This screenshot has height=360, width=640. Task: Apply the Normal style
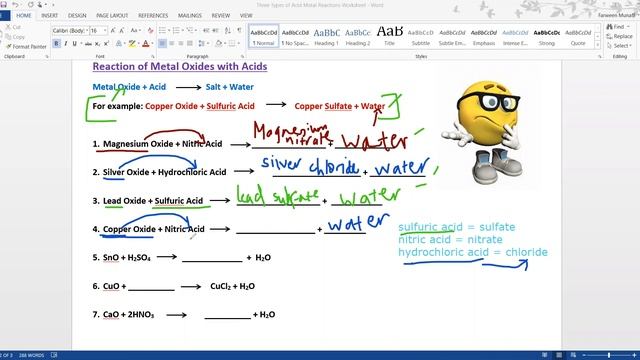(264, 36)
